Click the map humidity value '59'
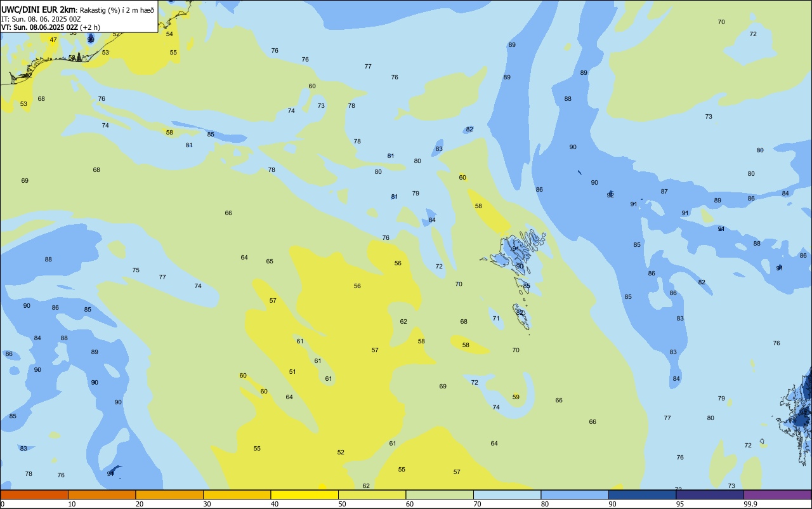 pos(516,397)
